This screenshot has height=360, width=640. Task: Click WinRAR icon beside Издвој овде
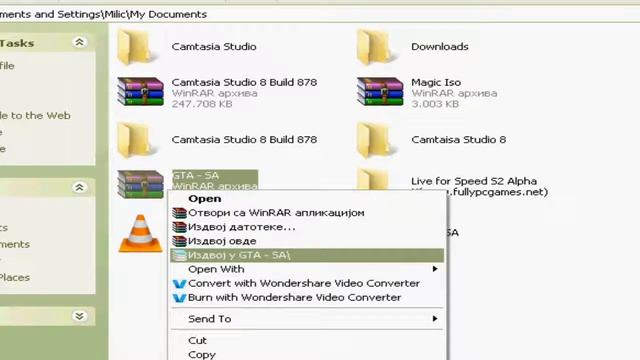click(179, 241)
